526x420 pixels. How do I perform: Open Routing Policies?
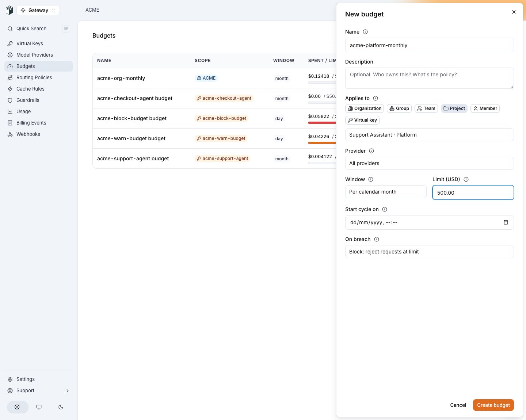coord(39,77)
